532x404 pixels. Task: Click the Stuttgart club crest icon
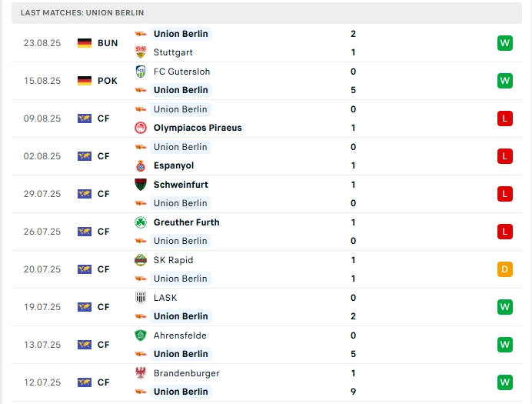pyautogui.click(x=141, y=52)
